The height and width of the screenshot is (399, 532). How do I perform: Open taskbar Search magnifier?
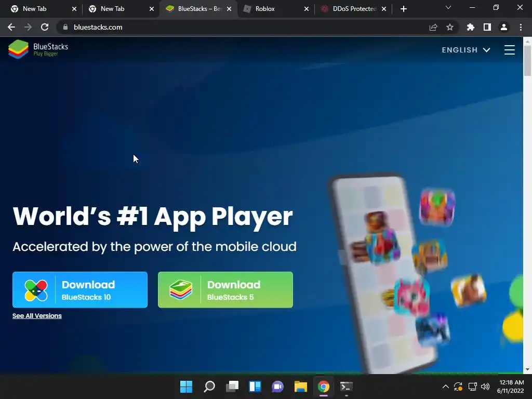click(x=209, y=387)
